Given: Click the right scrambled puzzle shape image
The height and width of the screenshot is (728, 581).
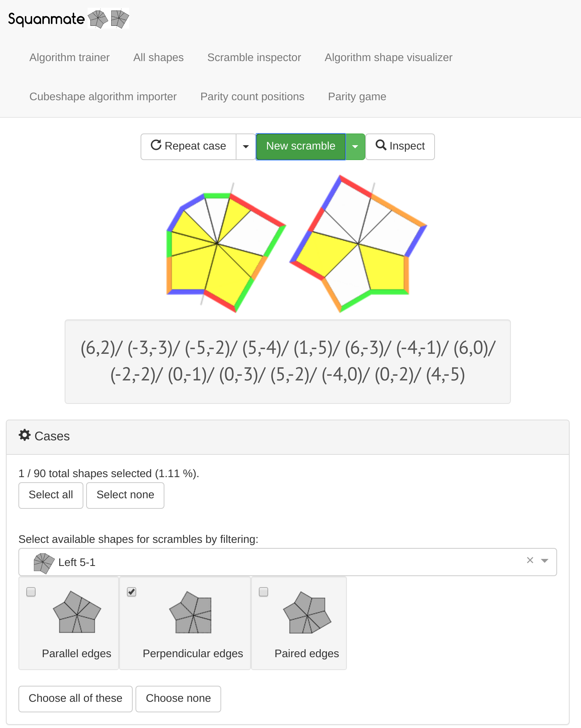Looking at the screenshot, I should (x=358, y=243).
